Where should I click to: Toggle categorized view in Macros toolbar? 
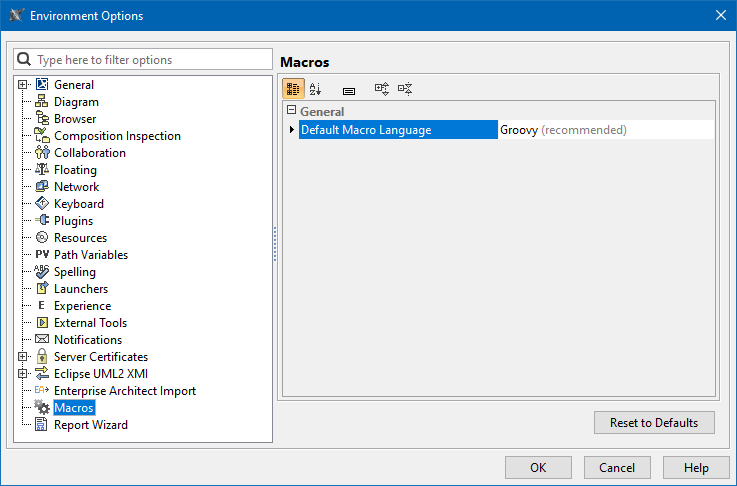tap(293, 88)
